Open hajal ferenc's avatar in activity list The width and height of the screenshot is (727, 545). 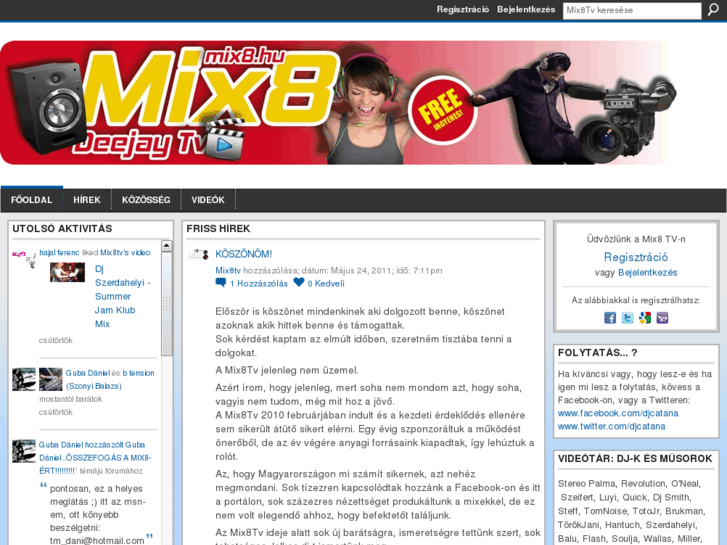point(24,259)
